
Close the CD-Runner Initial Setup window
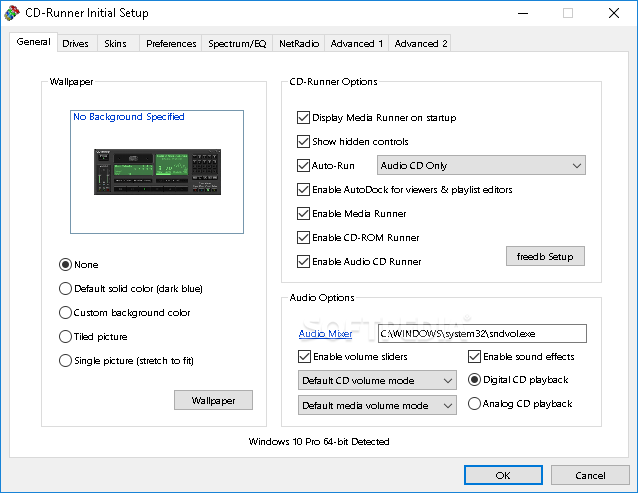(614, 13)
